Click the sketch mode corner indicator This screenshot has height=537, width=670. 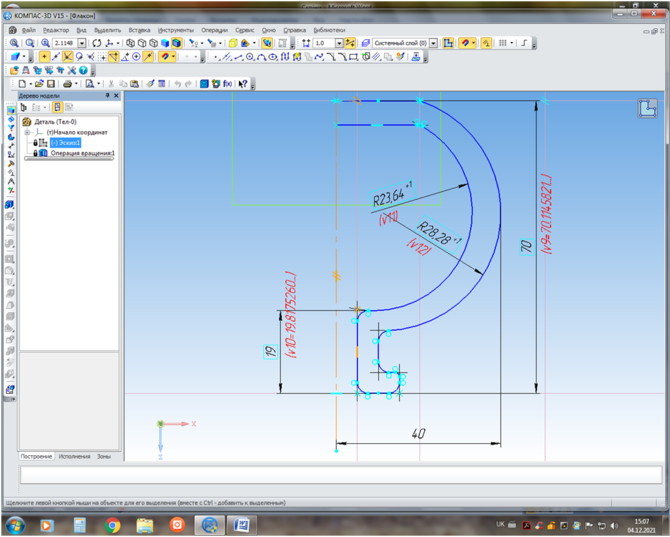pyautogui.click(x=648, y=108)
